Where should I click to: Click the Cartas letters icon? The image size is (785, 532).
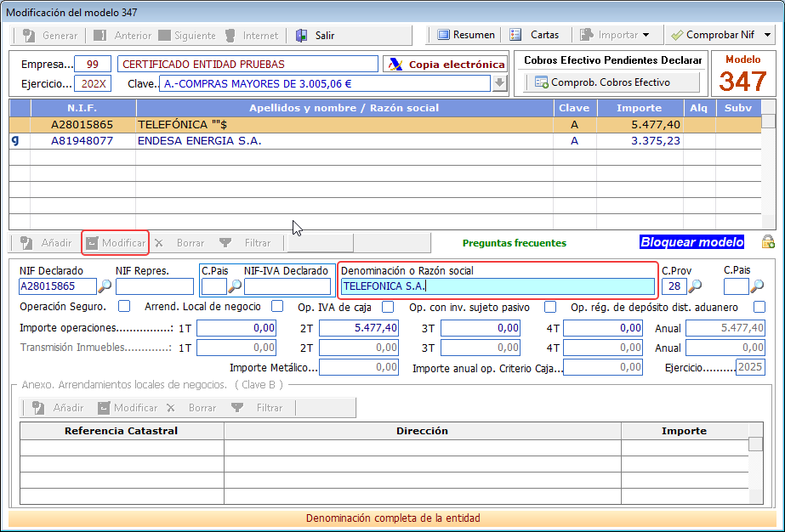515,35
